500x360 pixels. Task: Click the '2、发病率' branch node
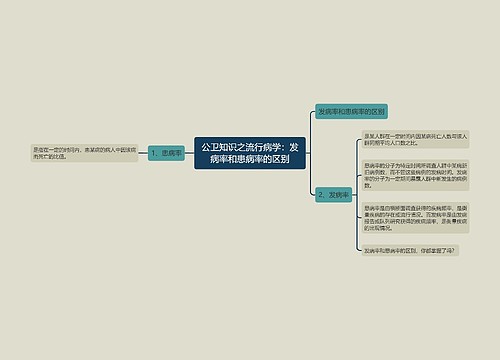[x=334, y=195]
